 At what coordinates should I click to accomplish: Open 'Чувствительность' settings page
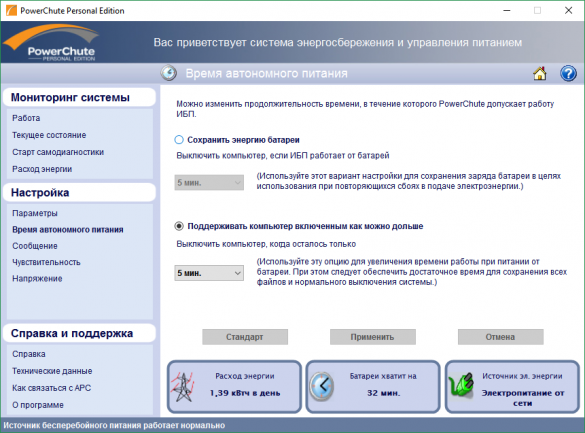pos(46,262)
